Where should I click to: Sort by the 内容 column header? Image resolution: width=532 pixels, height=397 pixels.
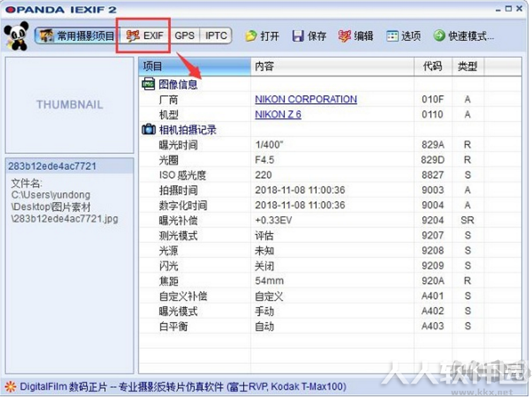point(332,66)
